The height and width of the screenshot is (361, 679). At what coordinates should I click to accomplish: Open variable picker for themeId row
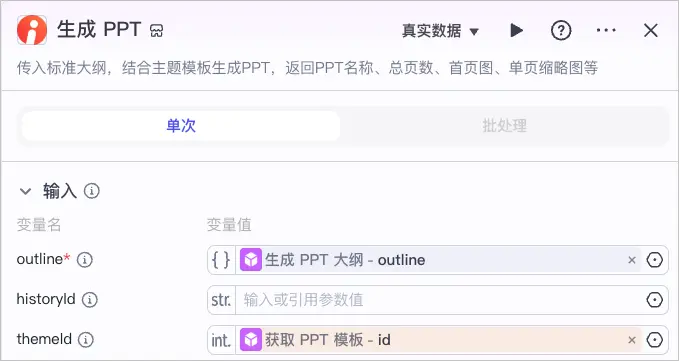tap(654, 340)
